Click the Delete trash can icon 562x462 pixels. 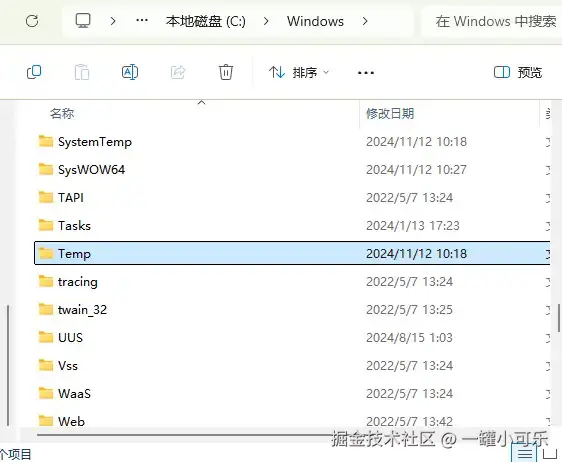pos(226,72)
